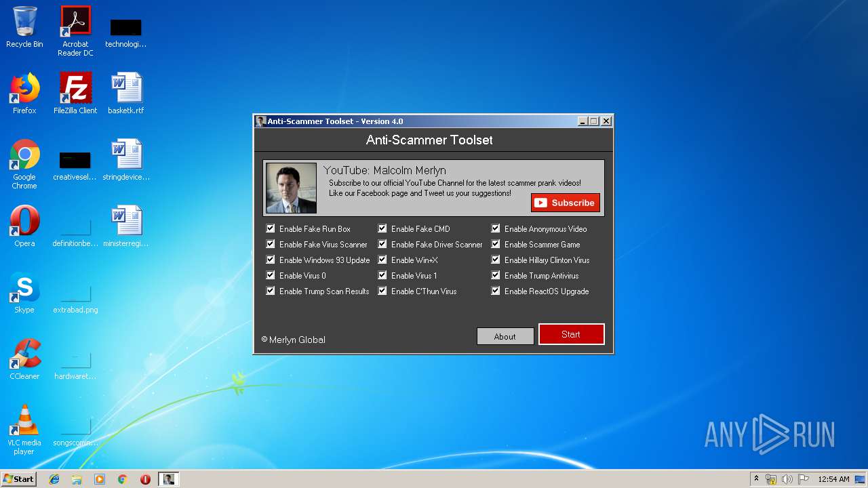Toggle Enable Windows 93 Update checkbox
Viewport: 868px width, 488px height.
coord(271,260)
